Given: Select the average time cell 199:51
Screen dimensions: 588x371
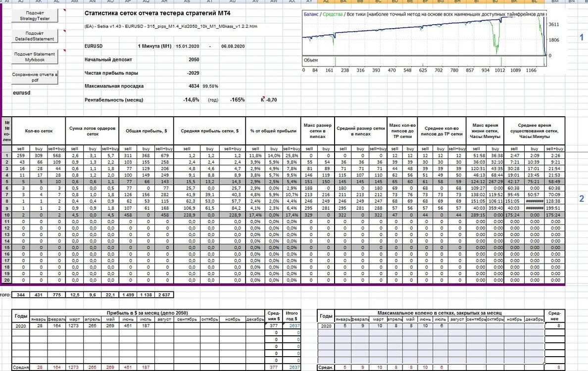Looking at the screenshot, I should [x=555, y=208].
